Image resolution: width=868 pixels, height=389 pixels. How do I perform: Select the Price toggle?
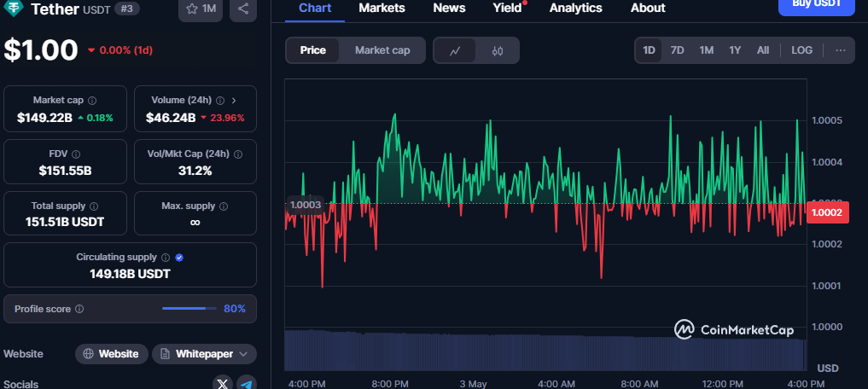point(312,50)
